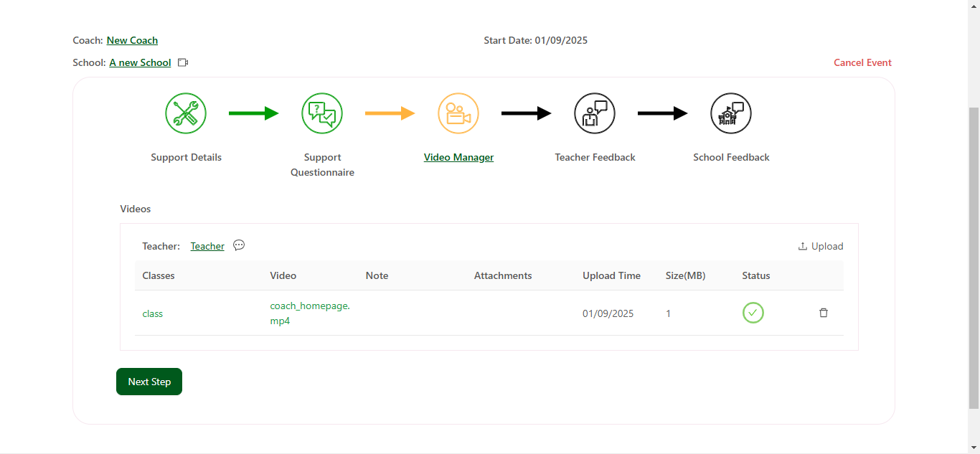Open the Support Questionnaire step icon
The width and height of the screenshot is (980, 454).
pyautogui.click(x=322, y=113)
